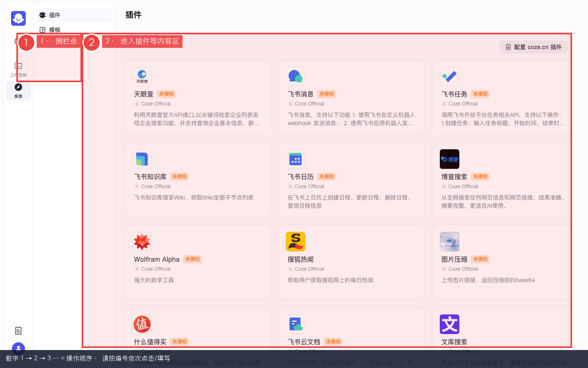Click the 飞书知识库搜索Wiki description text
The width and height of the screenshot is (588, 368).
click(x=194, y=197)
